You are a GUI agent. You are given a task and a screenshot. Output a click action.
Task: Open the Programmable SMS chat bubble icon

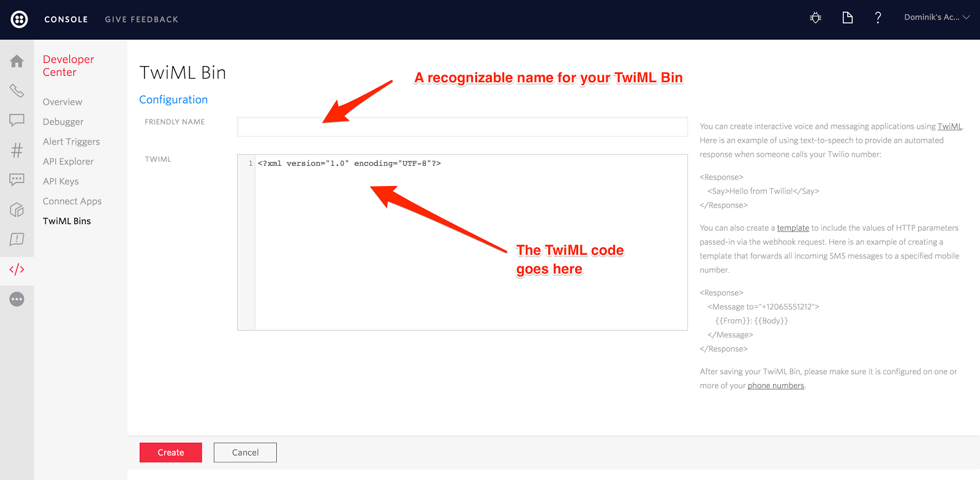point(17,120)
